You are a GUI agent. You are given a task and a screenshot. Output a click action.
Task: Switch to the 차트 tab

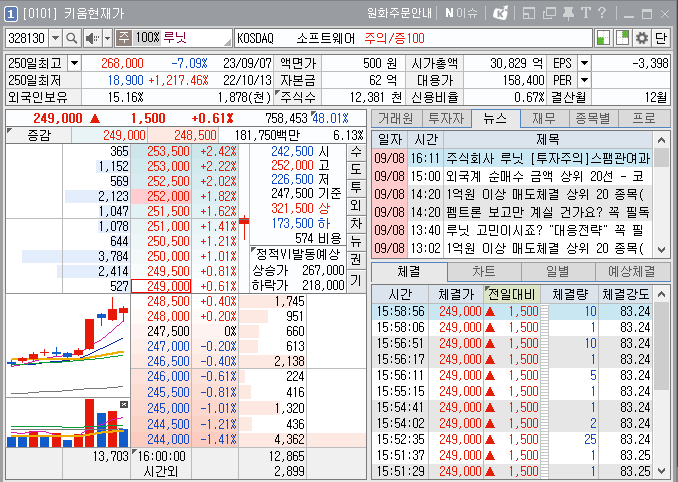tap(484, 271)
